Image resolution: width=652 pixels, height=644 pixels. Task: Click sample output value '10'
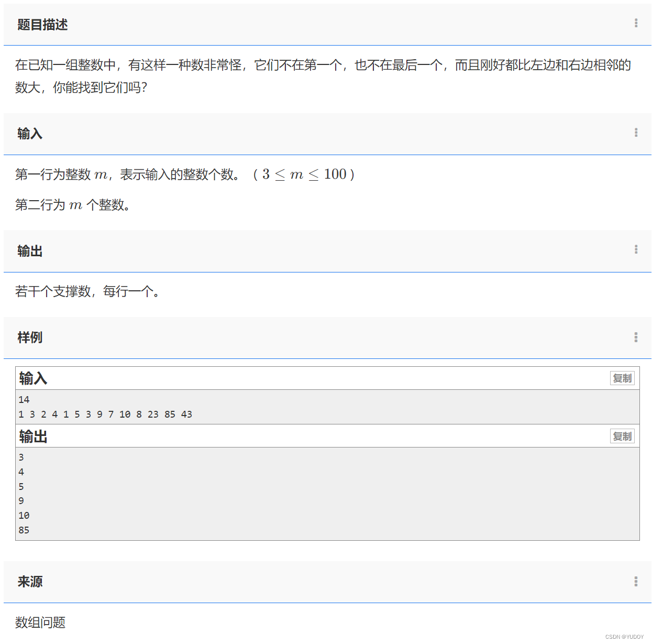point(24,516)
